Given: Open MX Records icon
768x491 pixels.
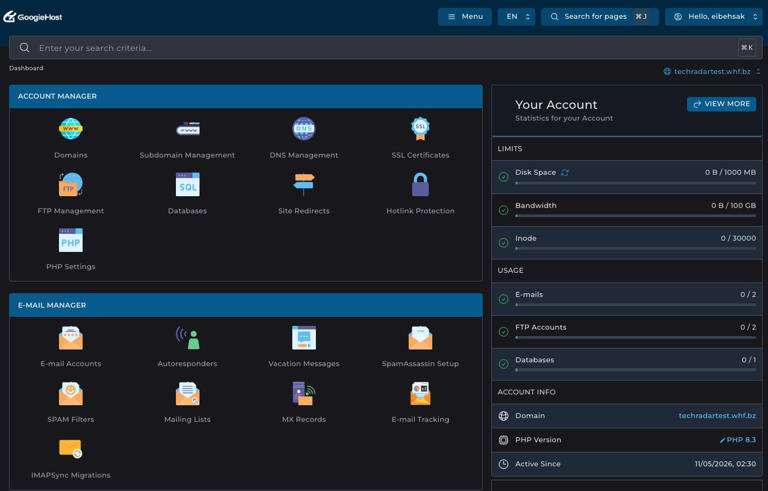Looking at the screenshot, I should (304, 393).
